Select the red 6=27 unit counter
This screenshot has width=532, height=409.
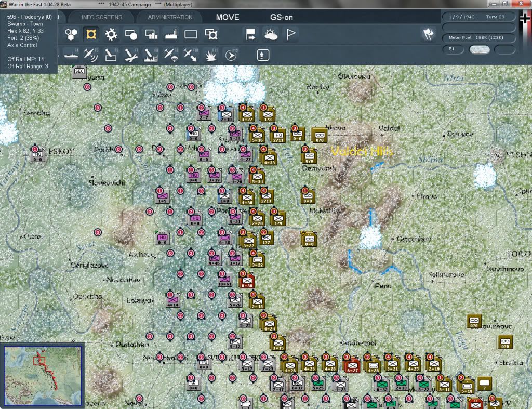352,365
